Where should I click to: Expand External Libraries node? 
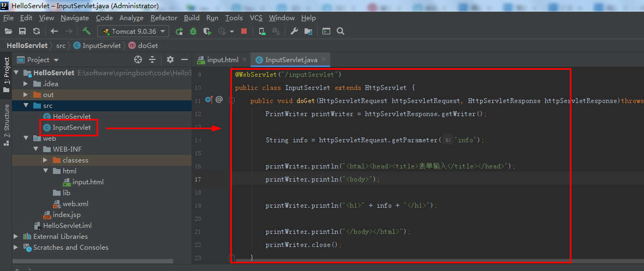pos(16,237)
